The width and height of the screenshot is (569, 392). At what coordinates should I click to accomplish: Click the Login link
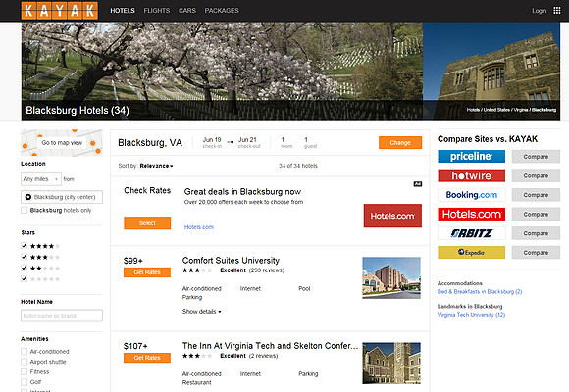click(x=539, y=11)
